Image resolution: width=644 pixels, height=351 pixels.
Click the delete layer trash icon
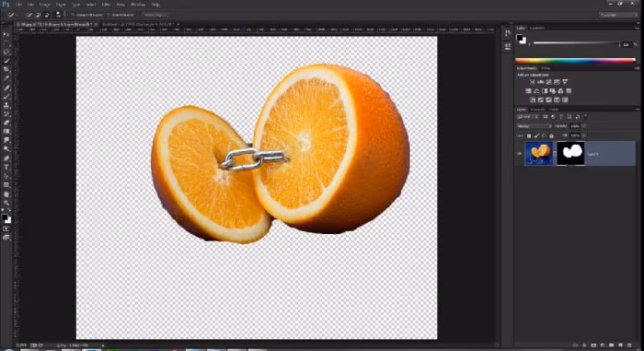[x=628, y=345]
